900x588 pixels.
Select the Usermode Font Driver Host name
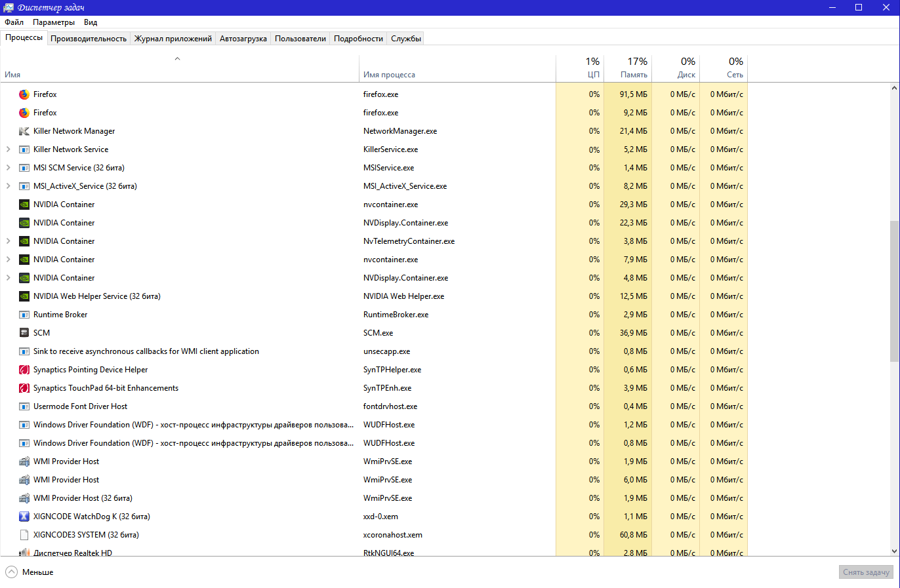[x=81, y=406]
